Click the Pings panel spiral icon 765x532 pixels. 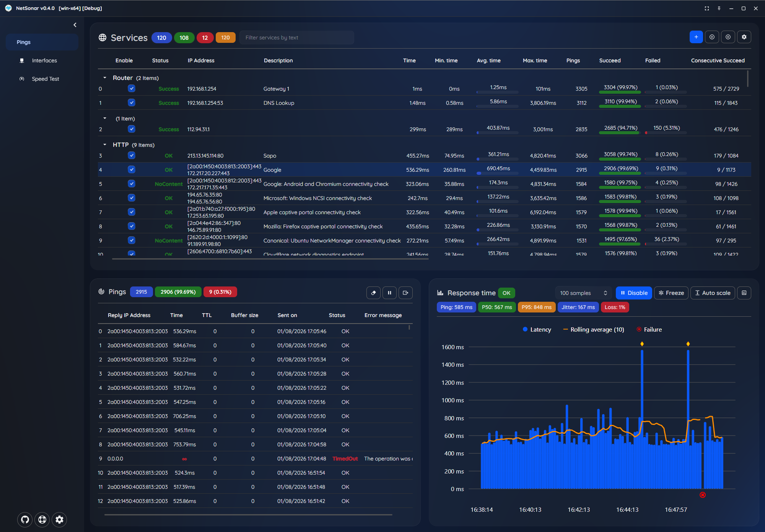point(101,291)
